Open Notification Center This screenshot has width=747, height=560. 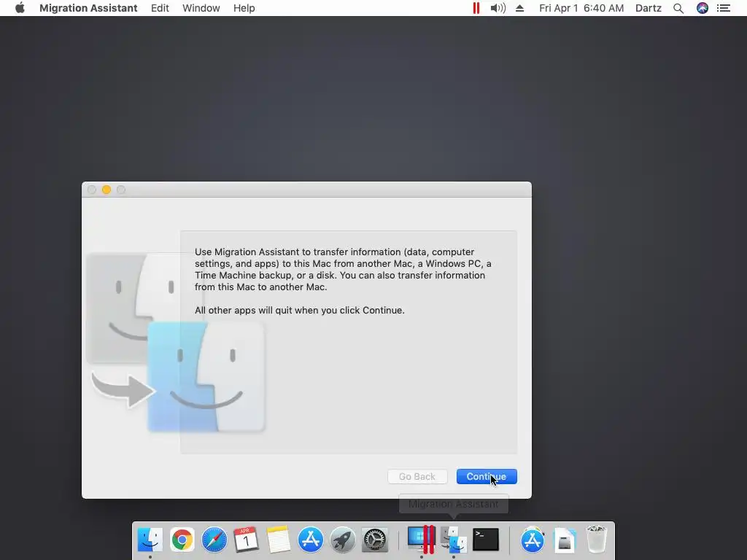point(723,8)
